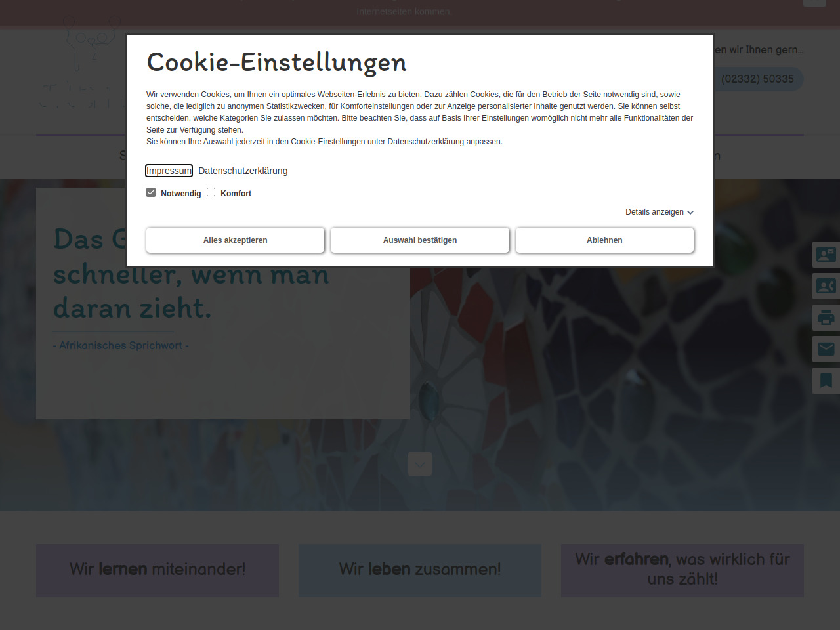Click the bookmark icon in sidebar
The width and height of the screenshot is (840, 630).
826,381
